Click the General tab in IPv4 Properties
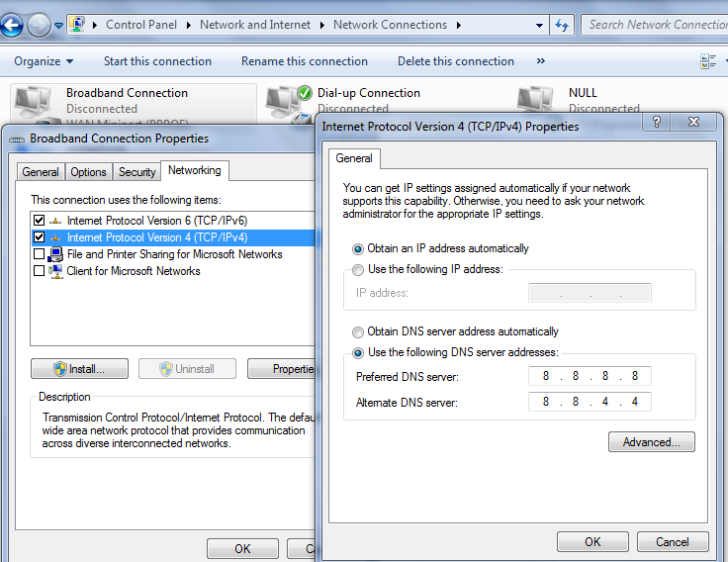Image resolution: width=728 pixels, height=562 pixels. point(354,158)
